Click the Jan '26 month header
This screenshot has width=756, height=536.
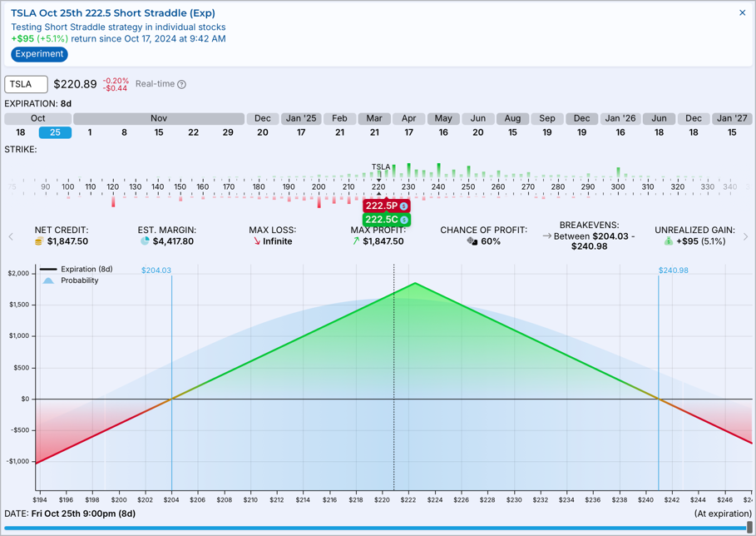point(620,119)
